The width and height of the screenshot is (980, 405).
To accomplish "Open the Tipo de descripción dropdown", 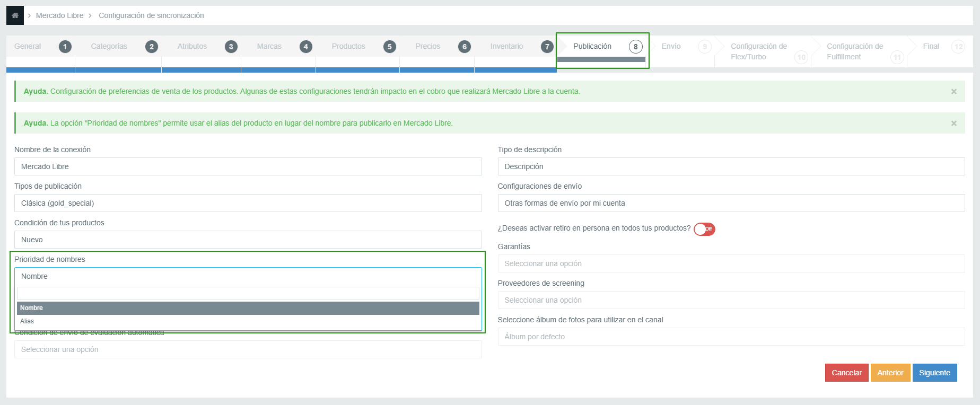I will (731, 166).
